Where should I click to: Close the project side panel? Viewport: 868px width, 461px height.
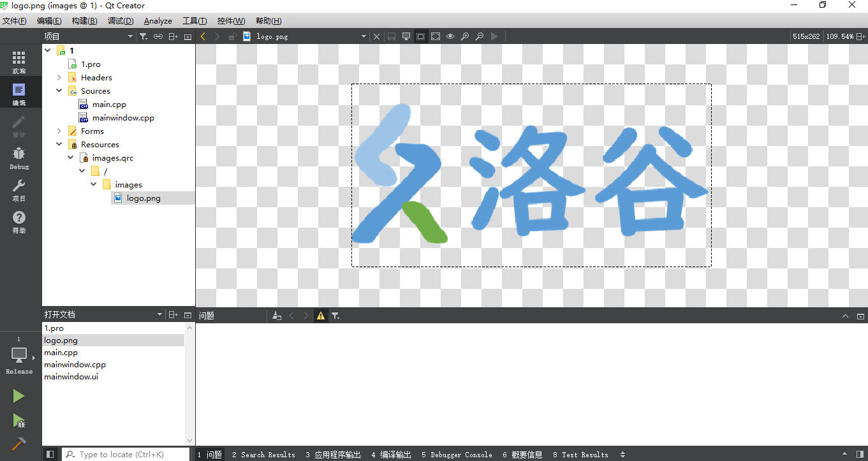click(188, 36)
